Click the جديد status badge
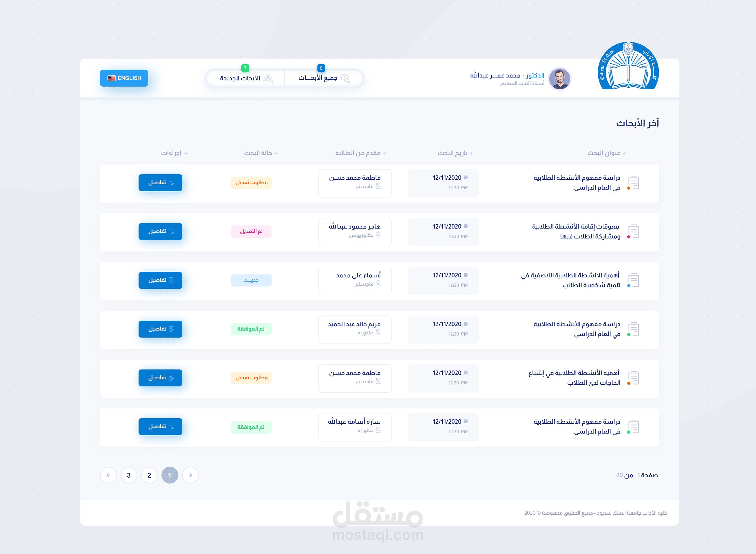756x554 pixels. [251, 280]
